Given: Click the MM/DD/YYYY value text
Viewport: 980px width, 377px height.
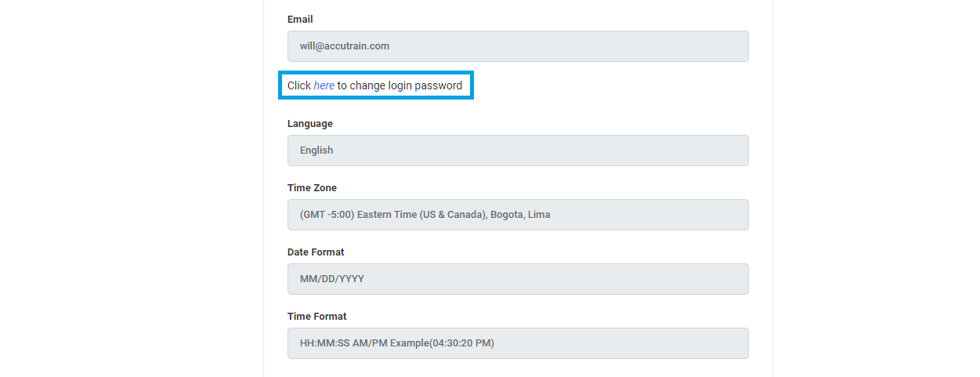Looking at the screenshot, I should (331, 279).
